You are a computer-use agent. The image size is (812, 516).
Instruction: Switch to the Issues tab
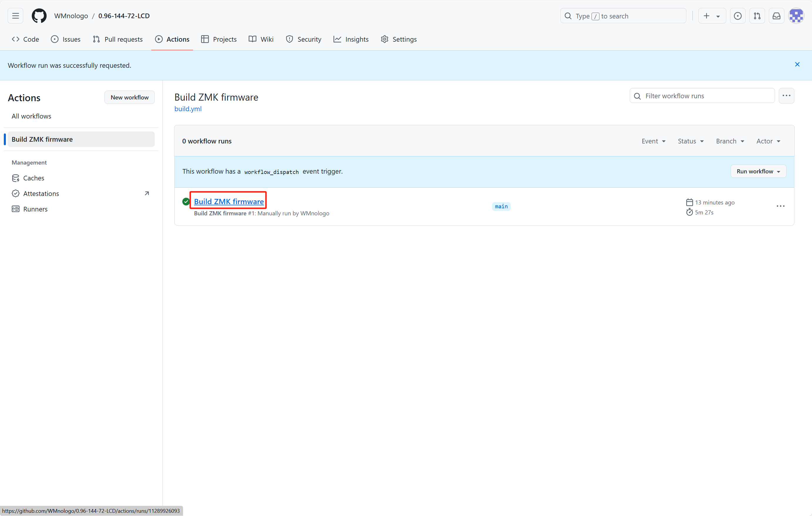(x=66, y=39)
